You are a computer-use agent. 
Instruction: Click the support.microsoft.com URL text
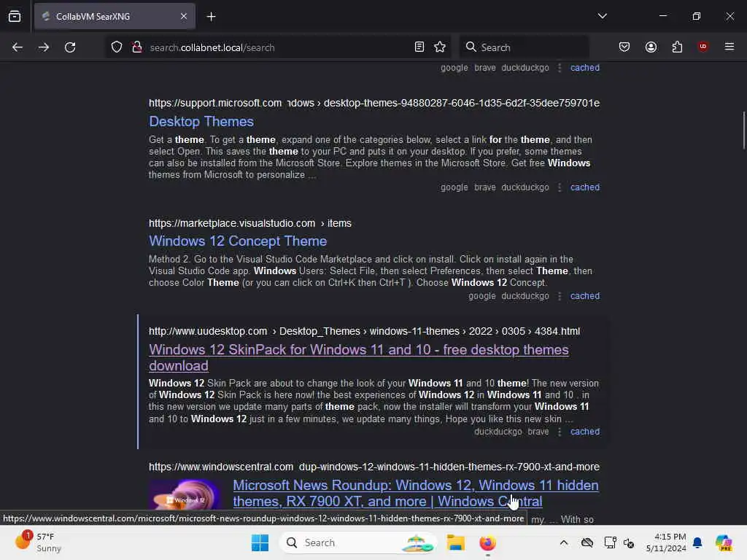[215, 103]
